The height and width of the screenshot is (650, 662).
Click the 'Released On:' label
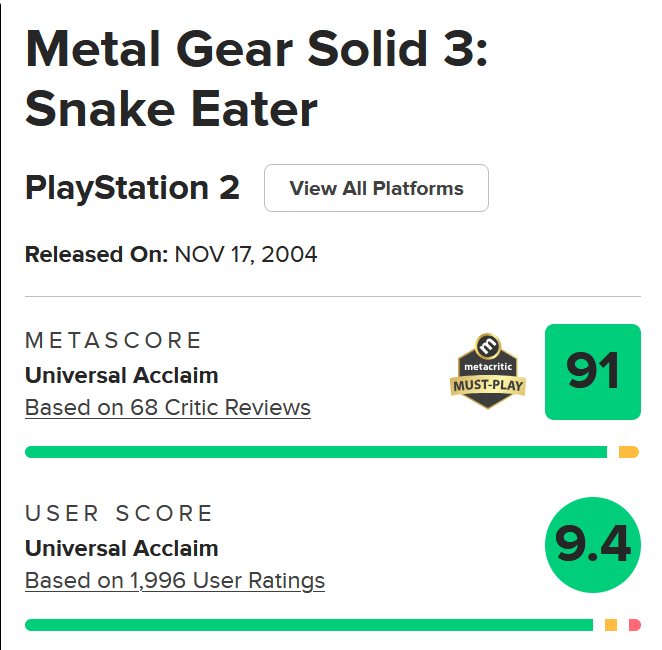96,254
